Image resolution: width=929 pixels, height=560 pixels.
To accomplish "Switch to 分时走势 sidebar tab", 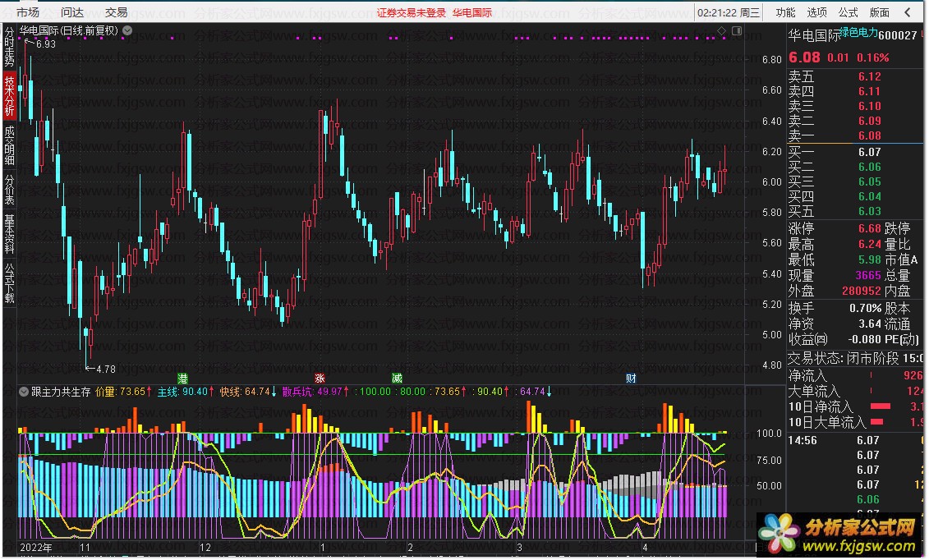I will coord(10,47).
